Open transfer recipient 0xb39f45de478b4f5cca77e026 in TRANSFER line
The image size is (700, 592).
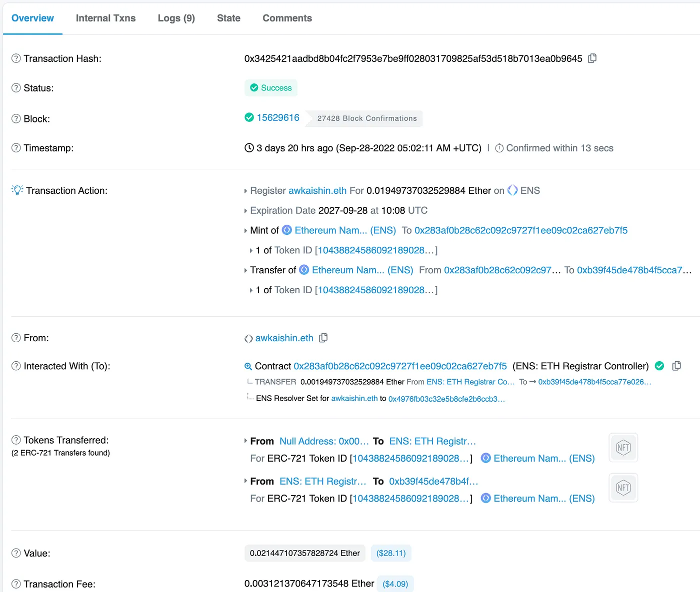(x=594, y=382)
